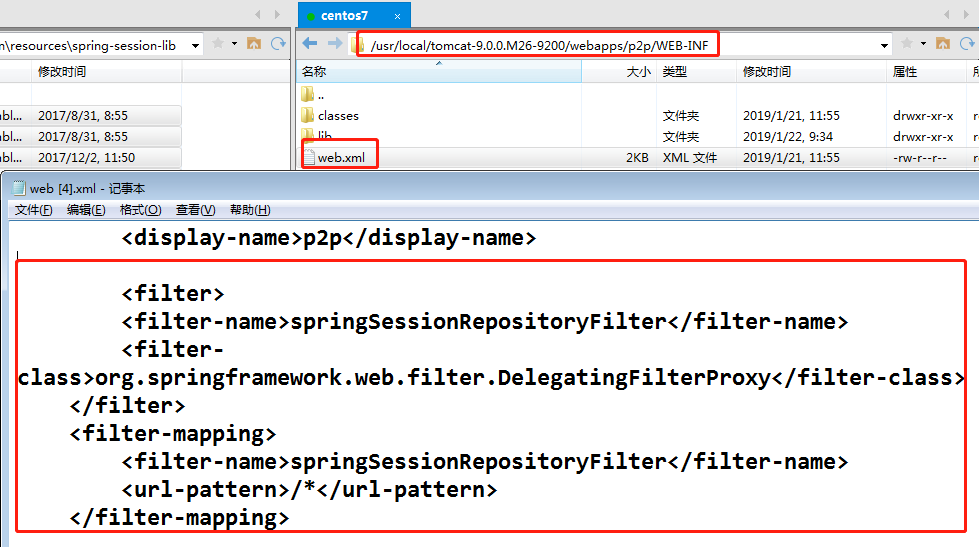Open left pane home folder icon
Viewport: 979px width, 547px height.
254,44
